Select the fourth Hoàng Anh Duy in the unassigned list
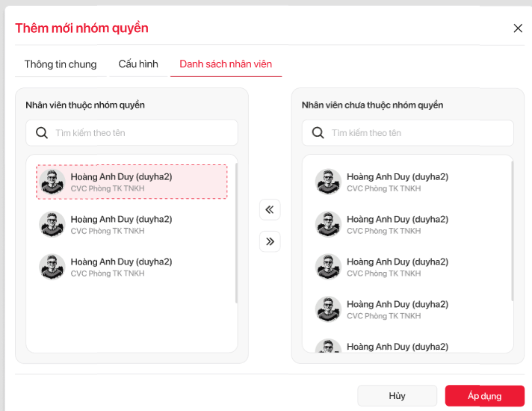The height and width of the screenshot is (411, 532). pos(407,309)
